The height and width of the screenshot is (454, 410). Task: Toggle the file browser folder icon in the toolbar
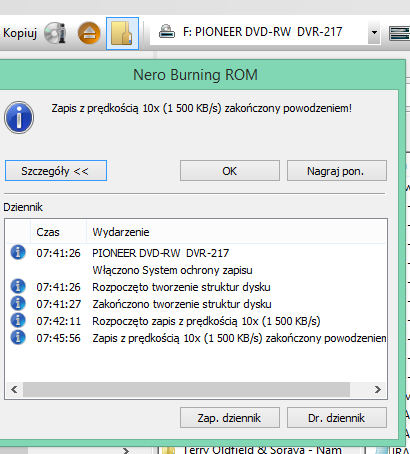coord(122,33)
